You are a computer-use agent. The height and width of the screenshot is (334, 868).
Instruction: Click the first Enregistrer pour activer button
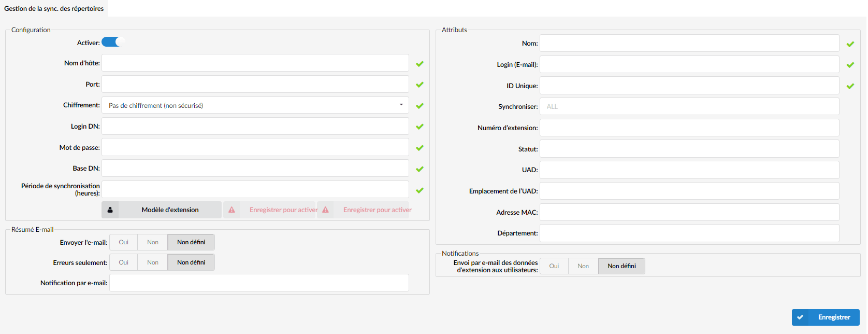click(x=269, y=210)
